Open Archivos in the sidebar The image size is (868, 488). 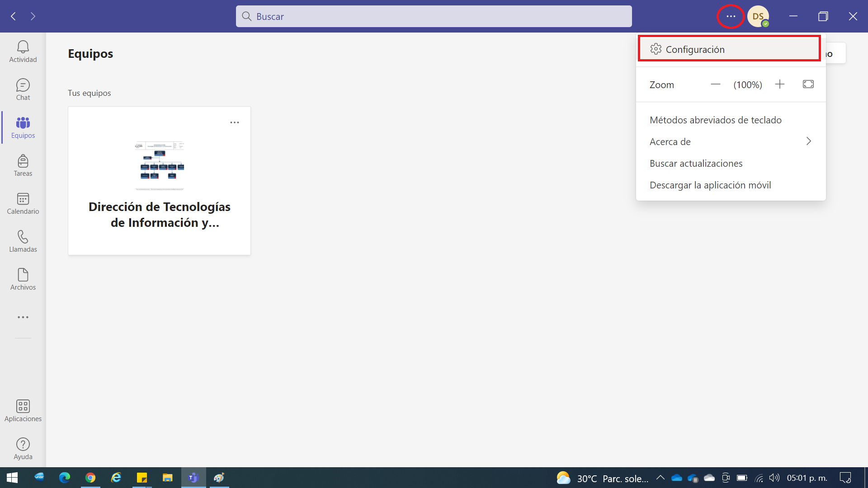(23, 279)
